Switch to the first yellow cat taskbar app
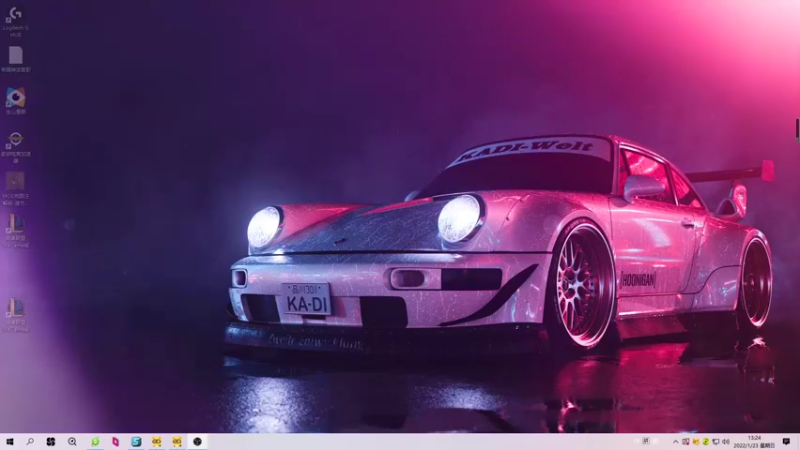This screenshot has height=450, width=800. (156, 441)
